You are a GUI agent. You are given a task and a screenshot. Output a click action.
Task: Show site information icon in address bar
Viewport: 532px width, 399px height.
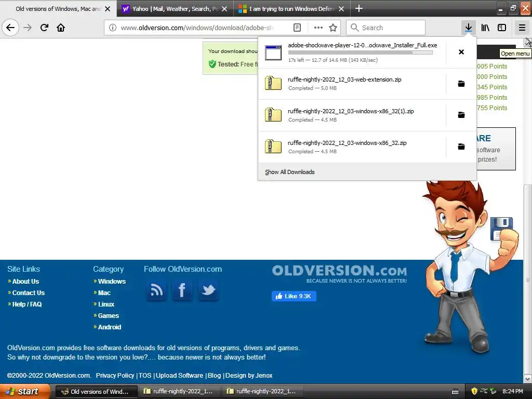(x=113, y=28)
